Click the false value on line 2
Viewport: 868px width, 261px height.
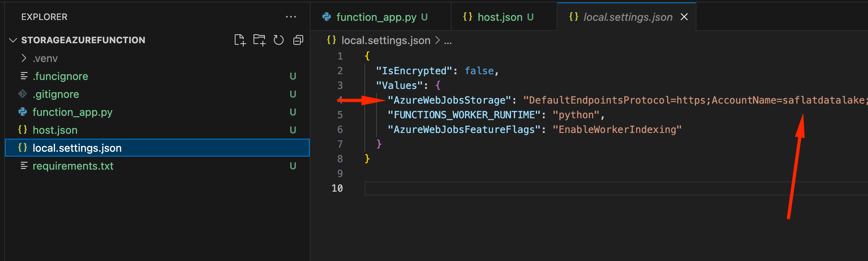coord(479,71)
